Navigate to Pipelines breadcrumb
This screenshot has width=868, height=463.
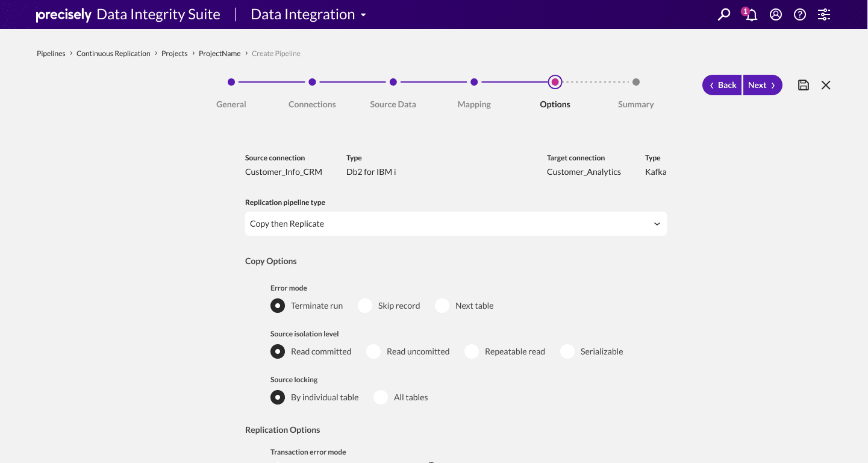pyautogui.click(x=51, y=54)
